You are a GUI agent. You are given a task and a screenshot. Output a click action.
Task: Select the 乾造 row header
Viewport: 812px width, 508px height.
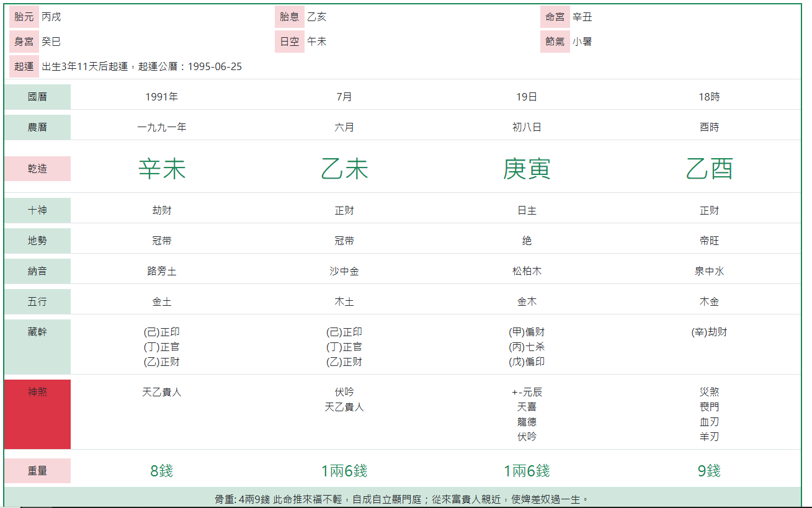click(x=37, y=168)
